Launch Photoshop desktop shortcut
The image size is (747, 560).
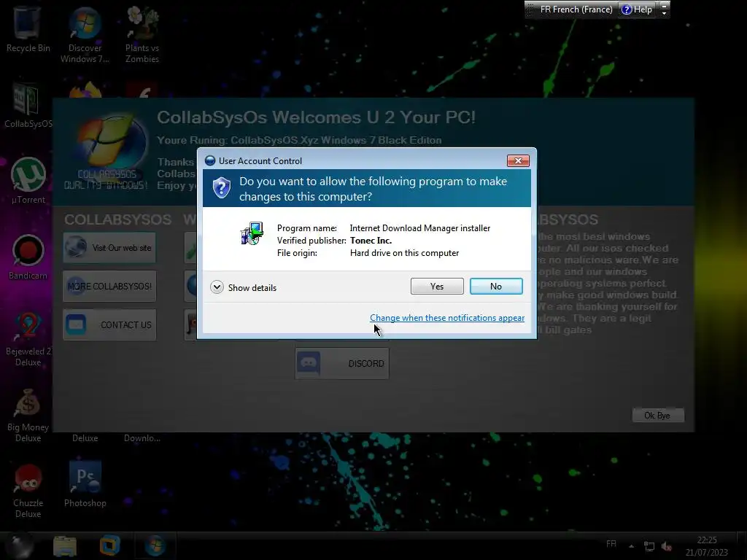click(x=85, y=485)
